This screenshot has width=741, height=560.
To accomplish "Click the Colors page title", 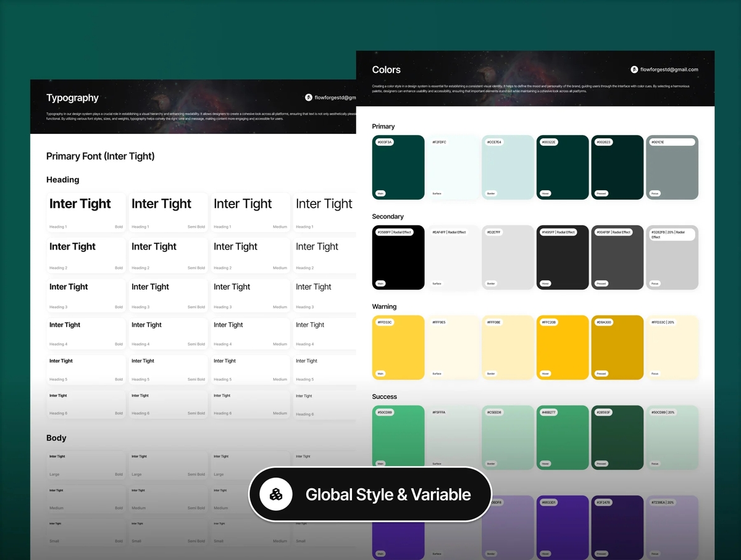I will pos(387,70).
